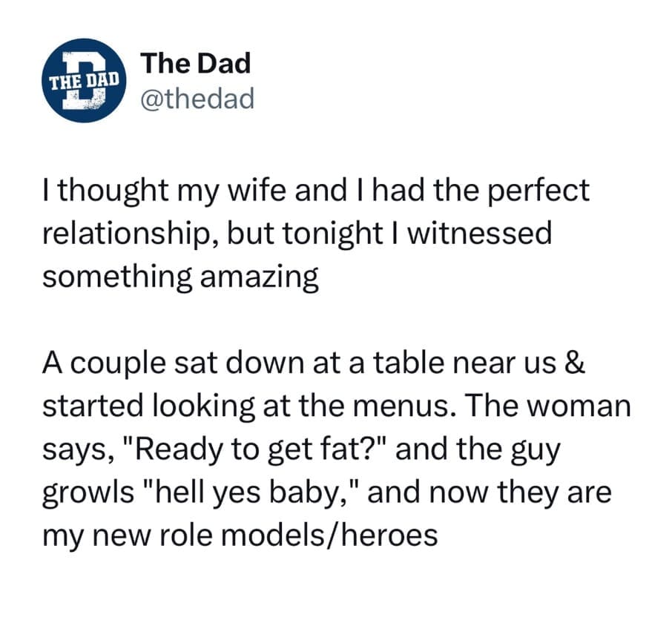This screenshot has width=672, height=623.
Task: Click the @thedad handle
Action: [x=197, y=97]
